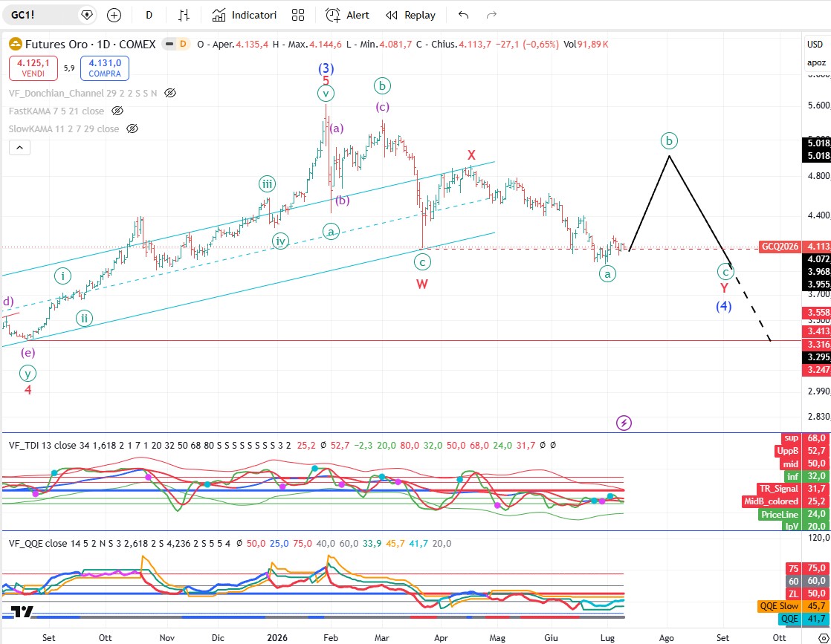Click the chart settings target icon at bottom right
This screenshot has width=831, height=644.
tap(824, 637)
